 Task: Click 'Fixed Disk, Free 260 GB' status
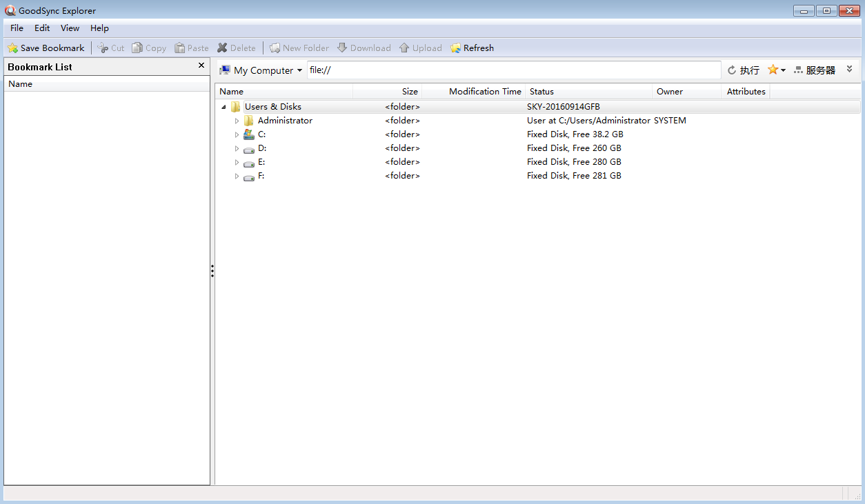tap(574, 148)
